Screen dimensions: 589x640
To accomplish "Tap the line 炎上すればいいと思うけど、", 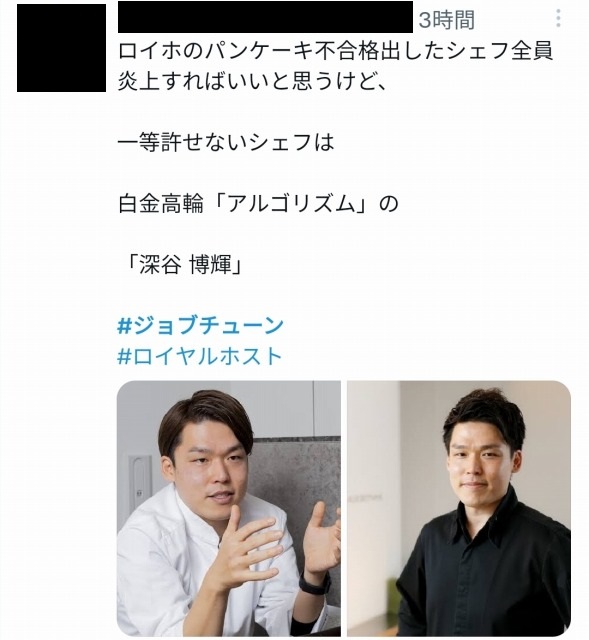I will coord(252,82).
